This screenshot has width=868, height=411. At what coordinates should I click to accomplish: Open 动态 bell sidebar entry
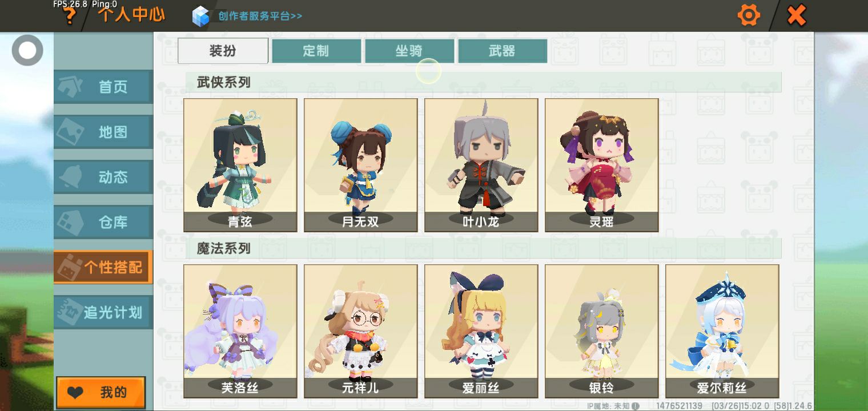[103, 177]
